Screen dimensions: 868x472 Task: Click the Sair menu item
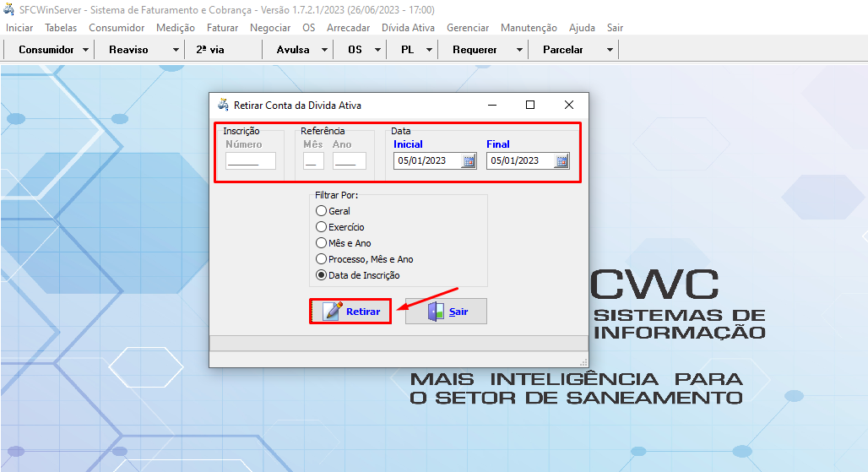pos(615,28)
